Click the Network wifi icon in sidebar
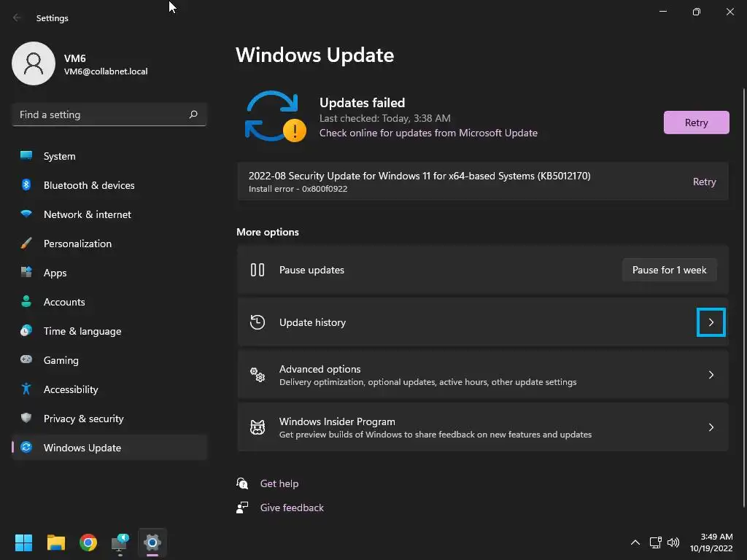The image size is (747, 560). tap(26, 214)
